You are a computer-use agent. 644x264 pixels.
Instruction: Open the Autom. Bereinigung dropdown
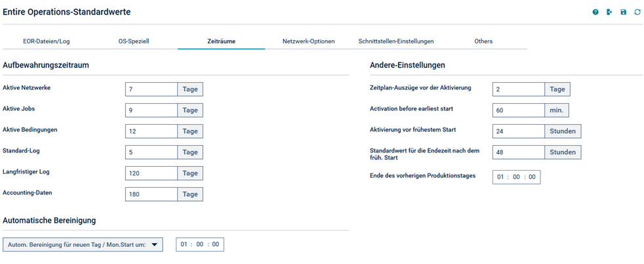pos(83,244)
